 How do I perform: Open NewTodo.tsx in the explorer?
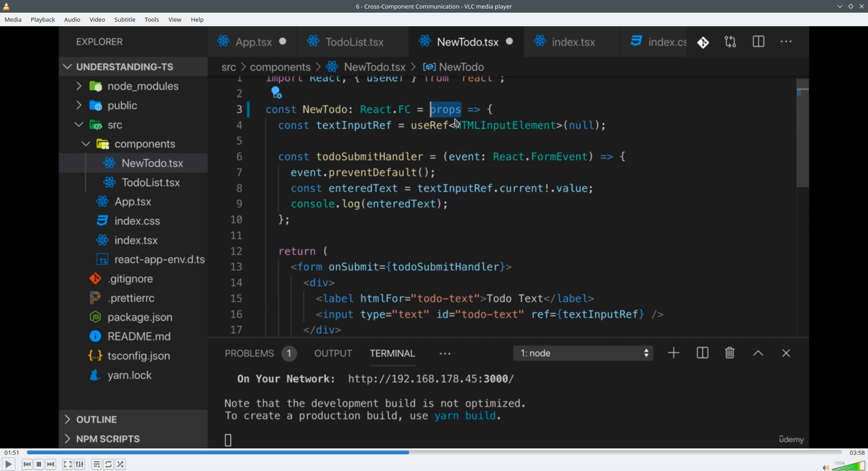tap(133, 163)
